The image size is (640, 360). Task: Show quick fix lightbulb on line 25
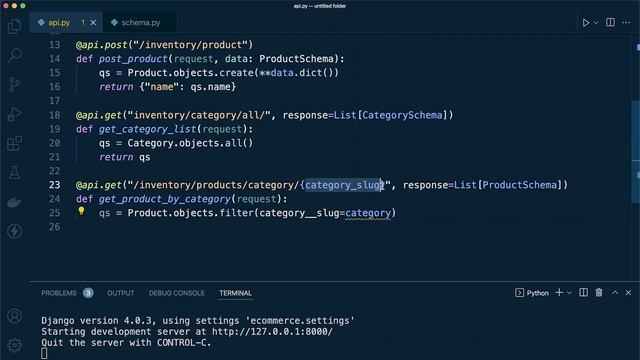pos(81,211)
